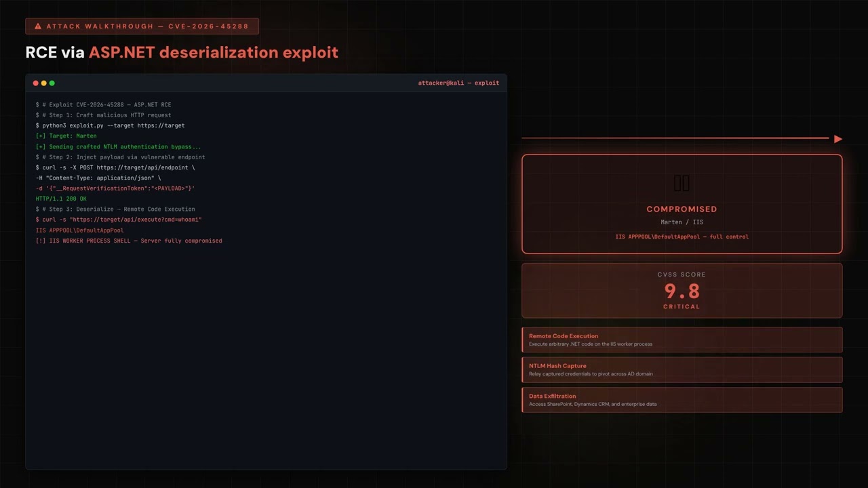868x488 pixels.
Task: Click the glyph icon above COMPROMISED
Action: click(x=682, y=184)
